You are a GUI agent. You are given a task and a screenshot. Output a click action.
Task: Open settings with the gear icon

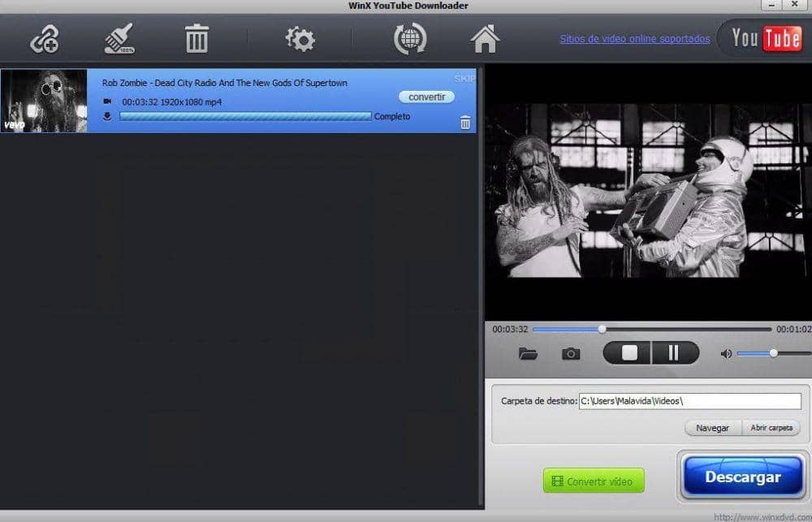coord(300,39)
